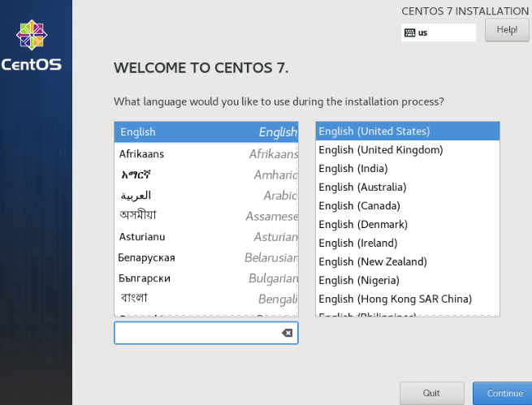532x405 pixels.
Task: Click the CentOS logo icon
Action: (32, 35)
